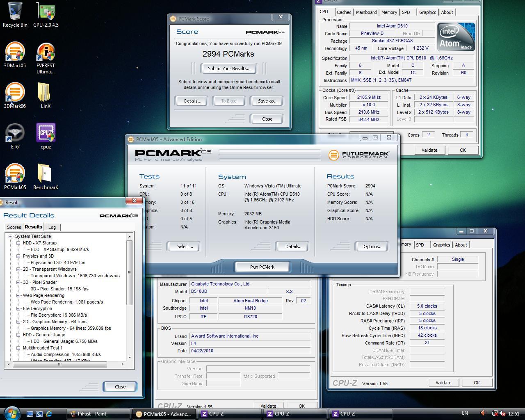Open About tab in top CPU-Z window
The image size is (525, 420).
(447, 12)
